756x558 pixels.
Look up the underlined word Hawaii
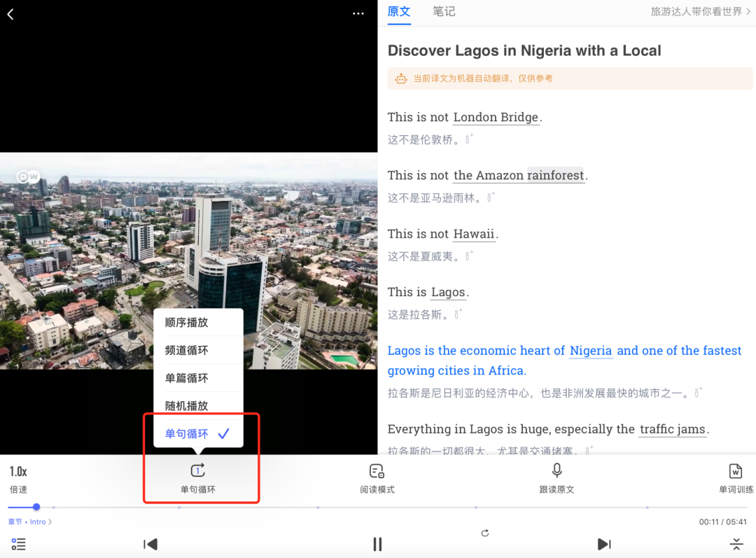474,234
